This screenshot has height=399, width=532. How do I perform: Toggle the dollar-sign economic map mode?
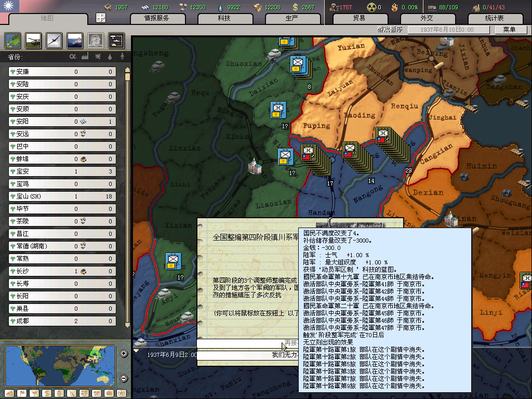click(x=46, y=393)
